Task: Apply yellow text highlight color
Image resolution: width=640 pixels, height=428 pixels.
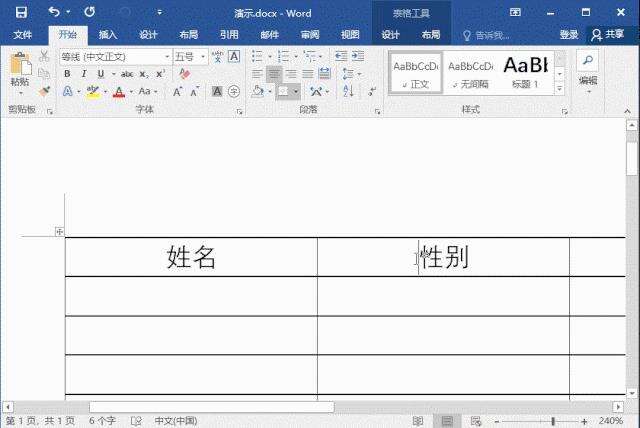Action: [93, 91]
